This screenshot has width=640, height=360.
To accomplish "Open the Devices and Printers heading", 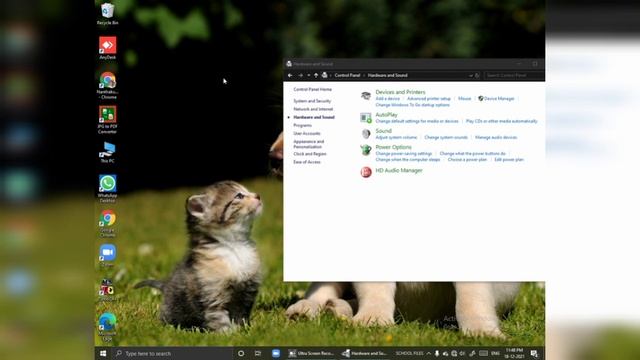I will [400, 92].
